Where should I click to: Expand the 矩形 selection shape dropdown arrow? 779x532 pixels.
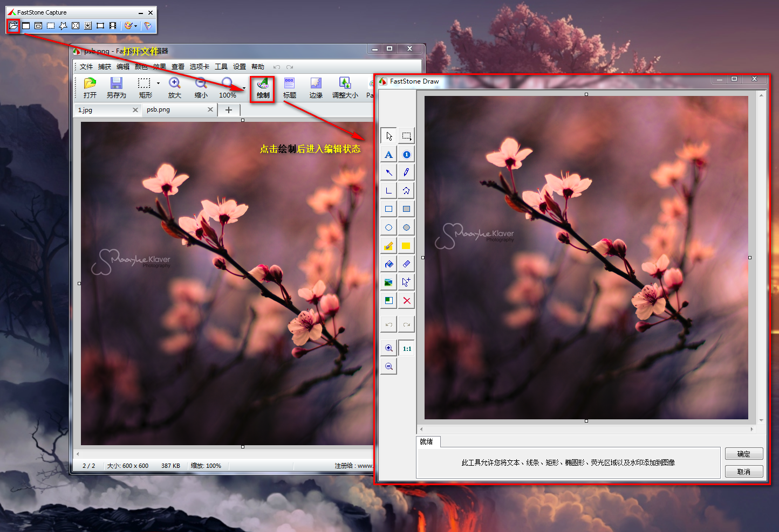click(x=158, y=84)
